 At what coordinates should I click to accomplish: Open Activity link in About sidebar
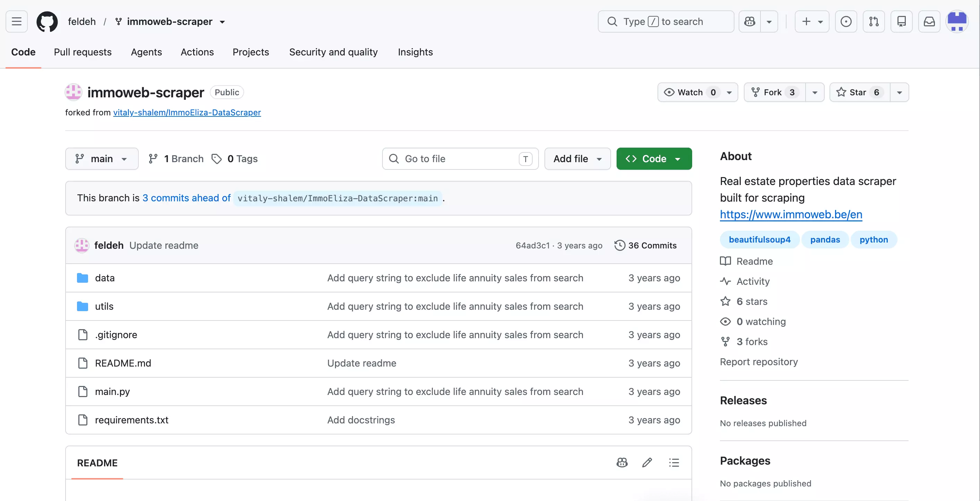pos(745,281)
